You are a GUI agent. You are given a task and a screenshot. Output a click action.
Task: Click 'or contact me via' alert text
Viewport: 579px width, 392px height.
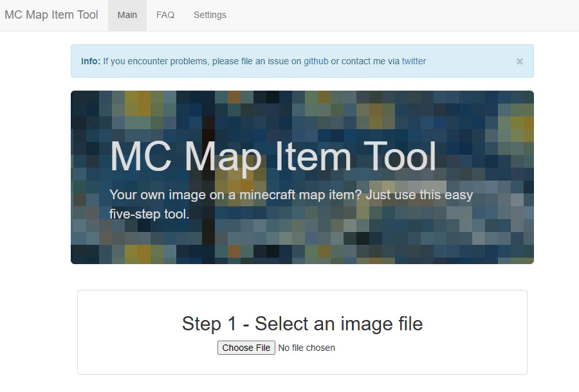(x=365, y=62)
